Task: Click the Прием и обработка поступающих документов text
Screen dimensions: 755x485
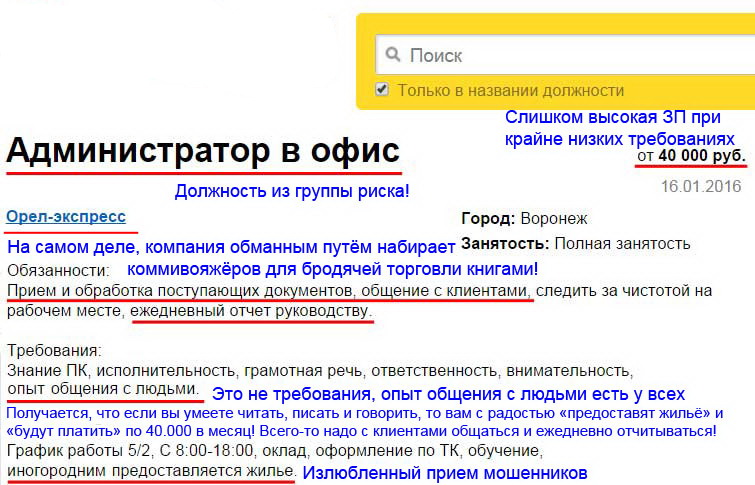Action: coord(178,291)
